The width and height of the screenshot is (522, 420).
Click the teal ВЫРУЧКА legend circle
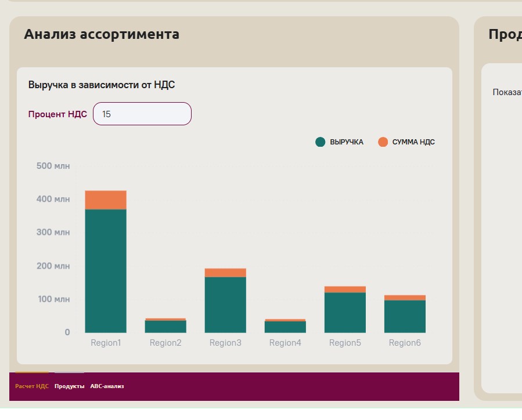pos(321,142)
